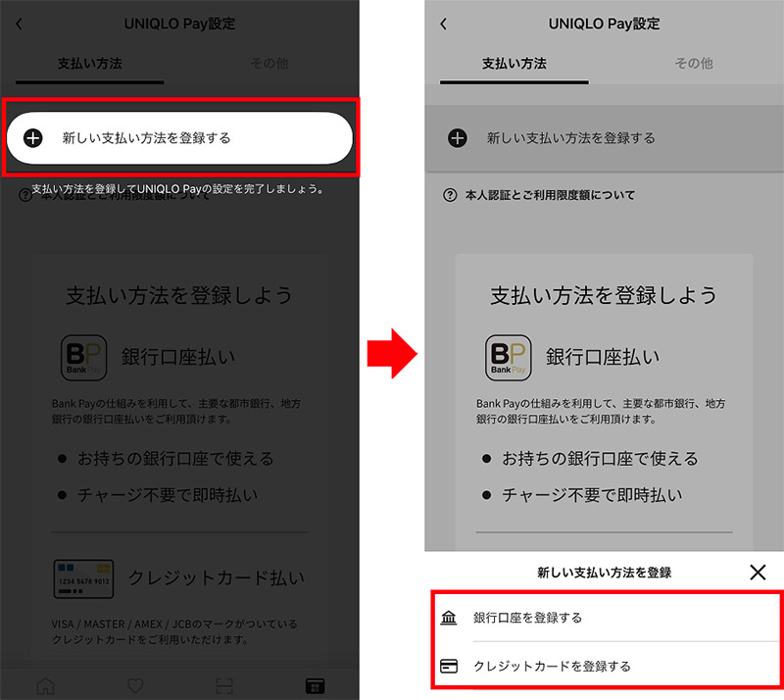Tap the credit card illustration on the left screen
Viewport: 784px width, 700px height.
[83, 578]
